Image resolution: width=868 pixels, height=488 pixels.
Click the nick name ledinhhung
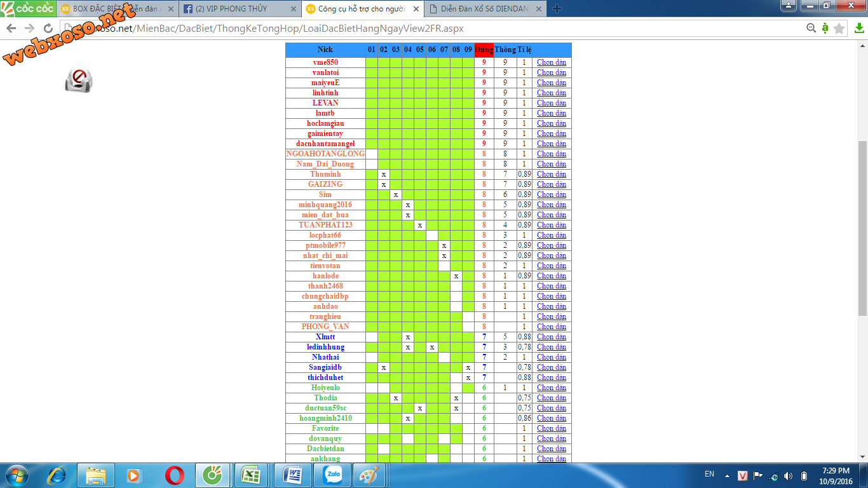click(x=325, y=347)
